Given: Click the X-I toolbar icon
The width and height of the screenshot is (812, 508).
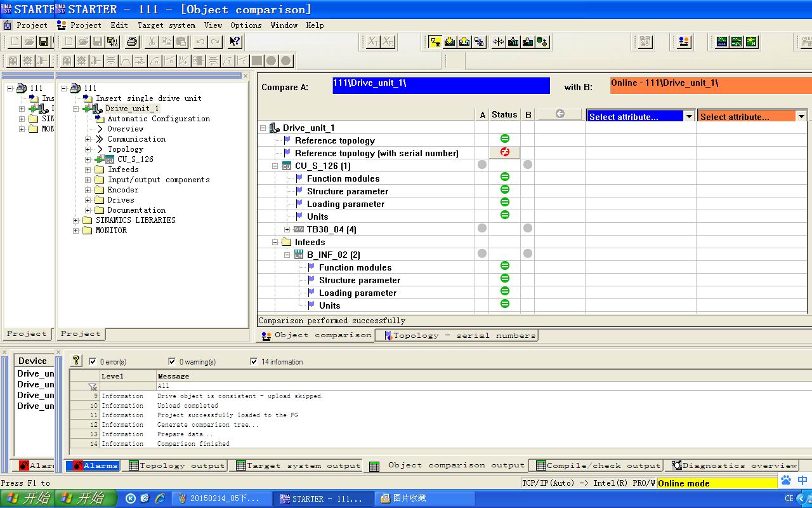Looking at the screenshot, I should tap(373, 42).
